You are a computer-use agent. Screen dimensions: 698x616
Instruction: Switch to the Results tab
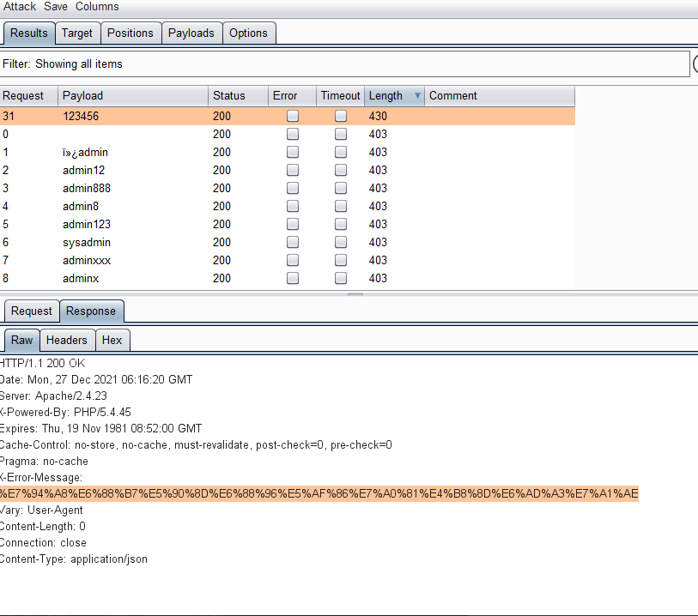tap(29, 33)
